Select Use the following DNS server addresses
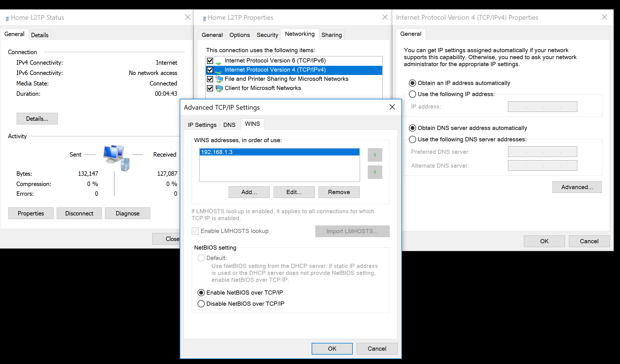 412,139
